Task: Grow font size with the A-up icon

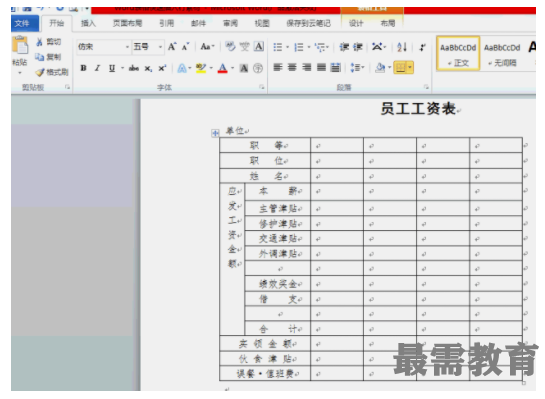Action: tap(172, 47)
